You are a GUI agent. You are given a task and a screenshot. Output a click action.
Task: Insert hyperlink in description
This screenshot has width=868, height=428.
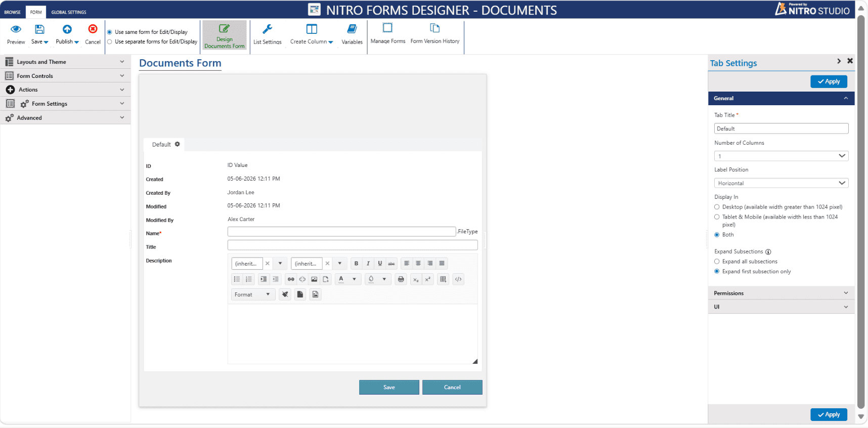pyautogui.click(x=291, y=279)
